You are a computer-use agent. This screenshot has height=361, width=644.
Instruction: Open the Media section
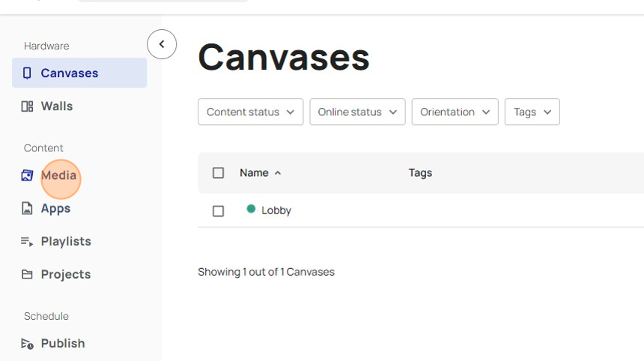58,175
